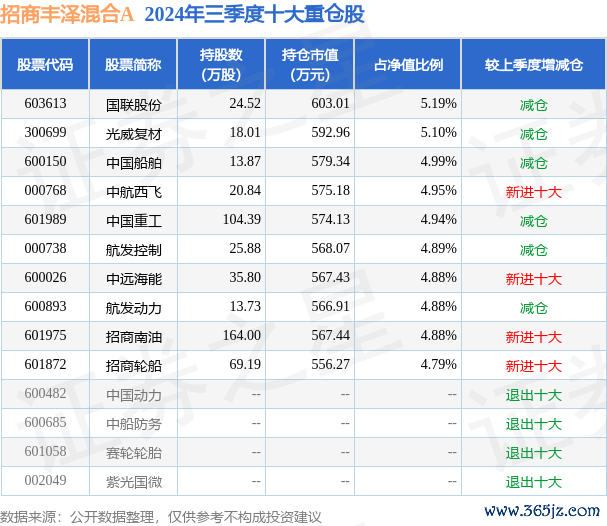Click net value ratio 5.19%
The height and width of the screenshot is (526, 607).
click(439, 103)
